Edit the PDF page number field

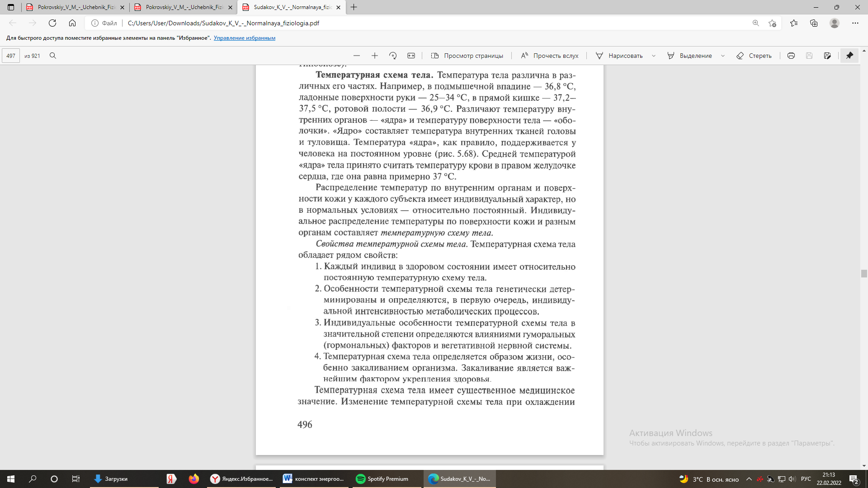coord(11,56)
